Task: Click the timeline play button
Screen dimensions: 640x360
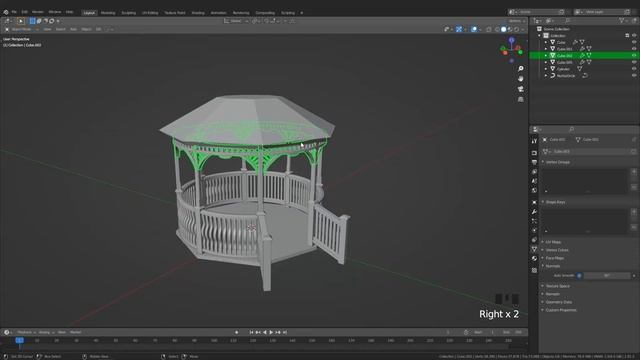Action: pyautogui.click(x=271, y=333)
